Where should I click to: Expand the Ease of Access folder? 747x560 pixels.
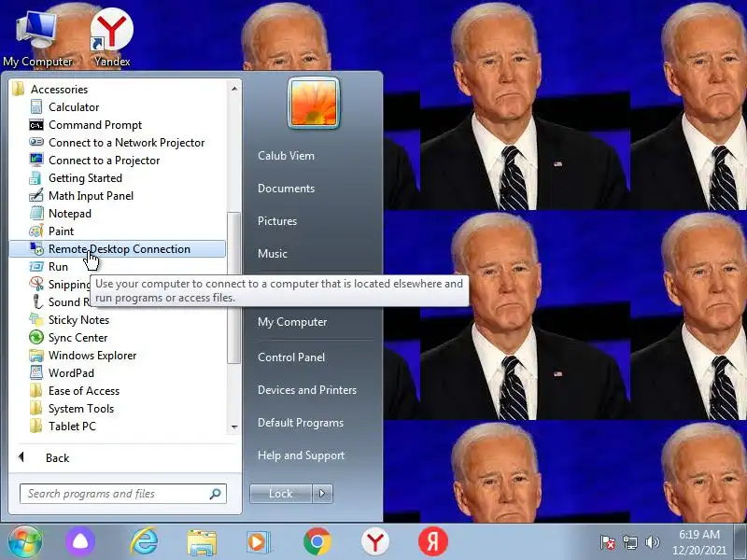click(75, 391)
